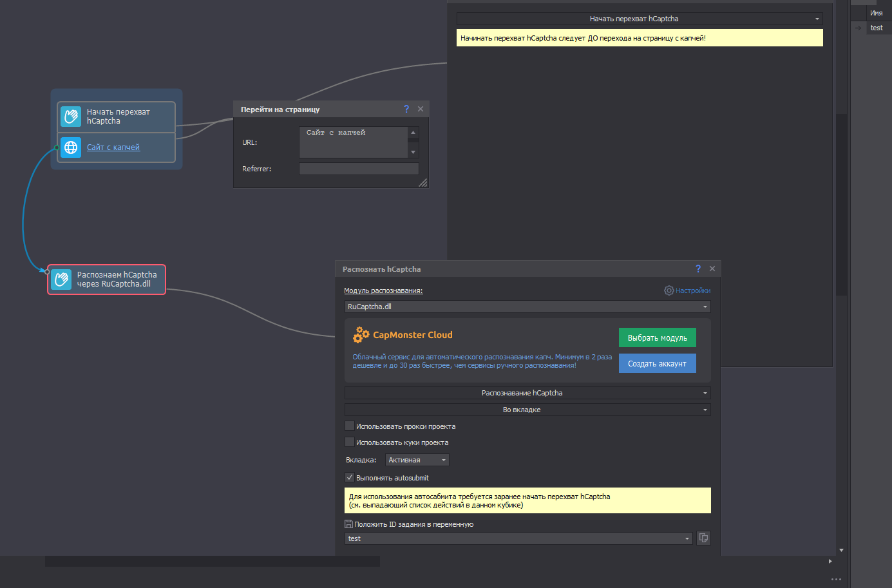This screenshot has width=892, height=588.
Task: Select the test variable row
Action: pyautogui.click(x=872, y=28)
